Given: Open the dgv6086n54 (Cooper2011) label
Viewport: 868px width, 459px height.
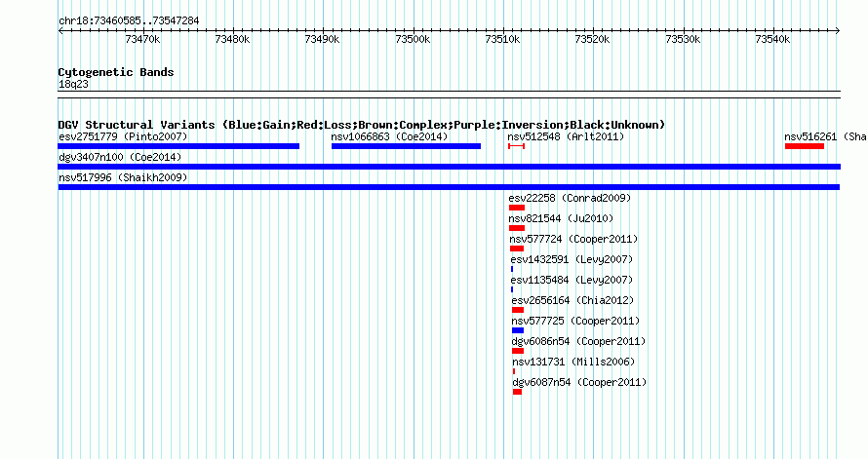Looking at the screenshot, I should click(x=579, y=341).
